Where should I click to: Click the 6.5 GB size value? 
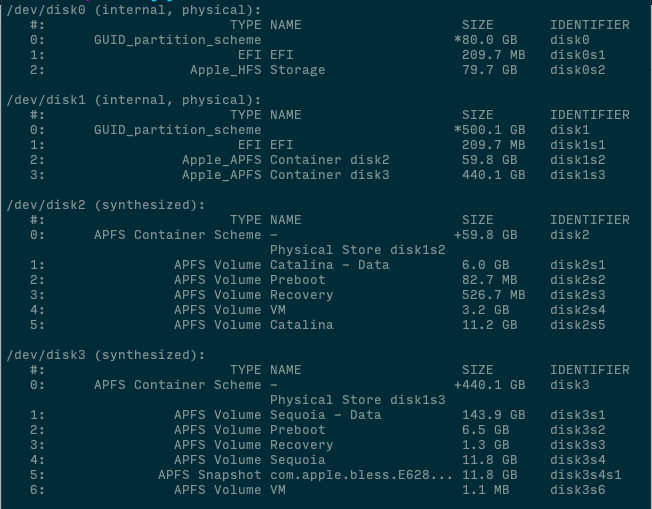(486, 430)
